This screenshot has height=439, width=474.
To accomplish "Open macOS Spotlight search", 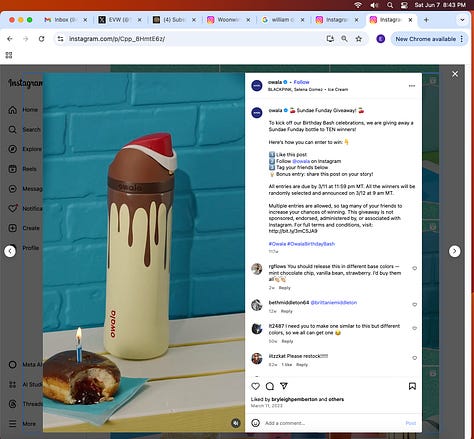I will 390,5.
